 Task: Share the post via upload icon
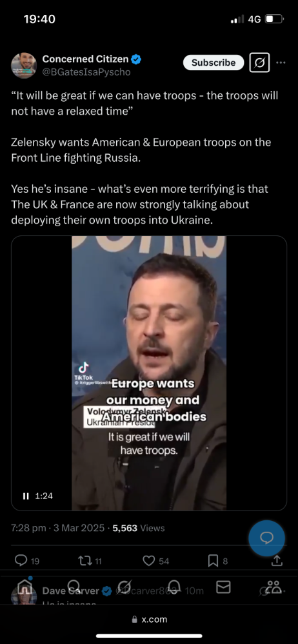pyautogui.click(x=277, y=560)
